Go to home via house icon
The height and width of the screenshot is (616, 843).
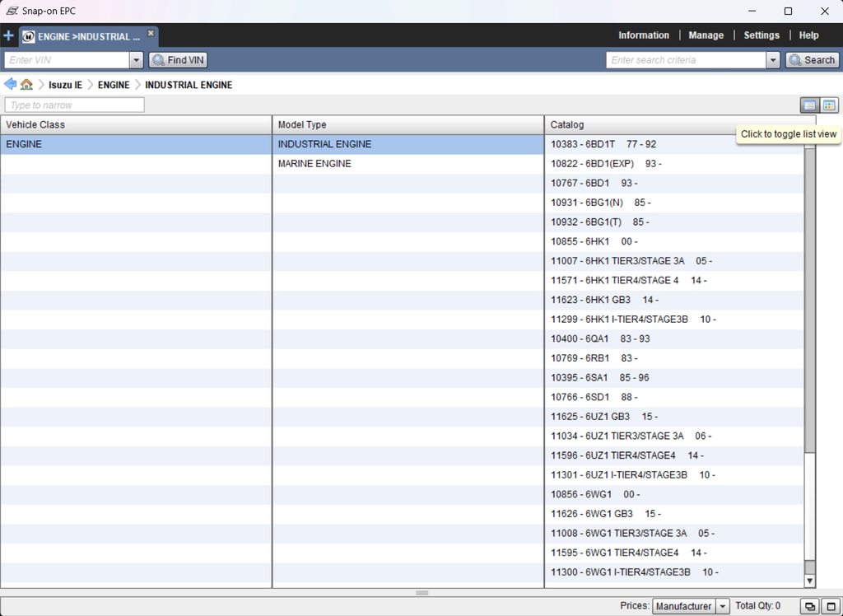click(26, 85)
